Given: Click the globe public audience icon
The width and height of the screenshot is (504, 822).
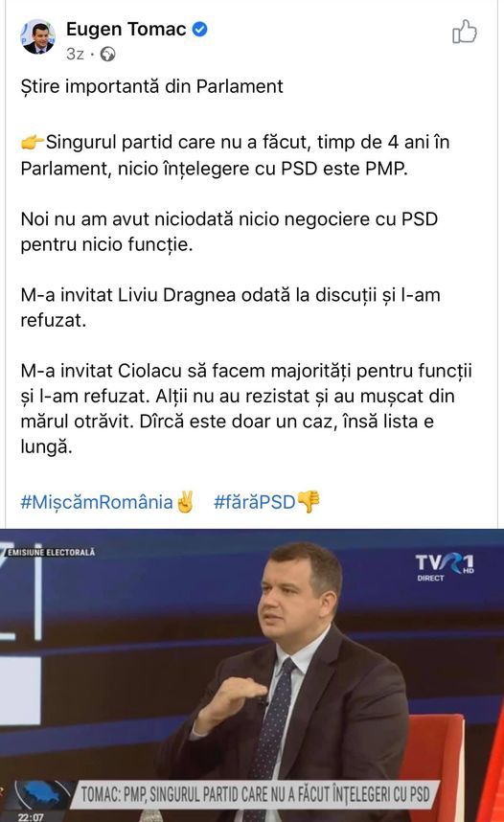Looking at the screenshot, I should pos(107,54).
